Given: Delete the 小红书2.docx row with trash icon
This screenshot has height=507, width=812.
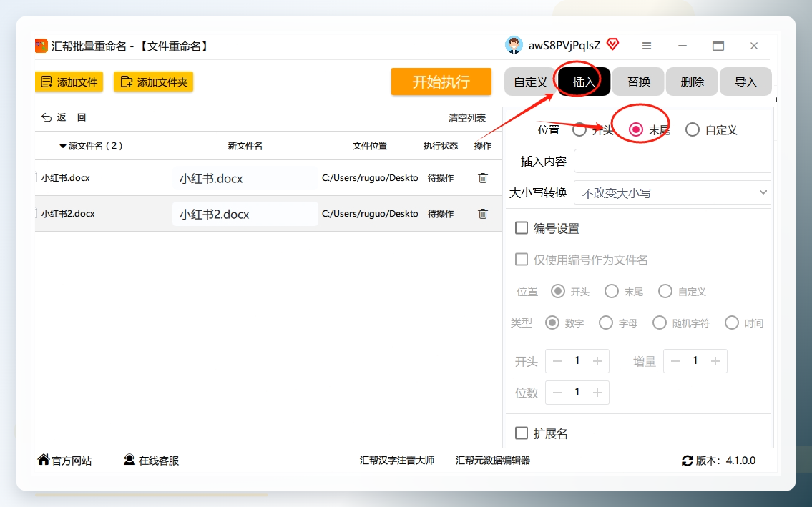Looking at the screenshot, I should pos(483,213).
